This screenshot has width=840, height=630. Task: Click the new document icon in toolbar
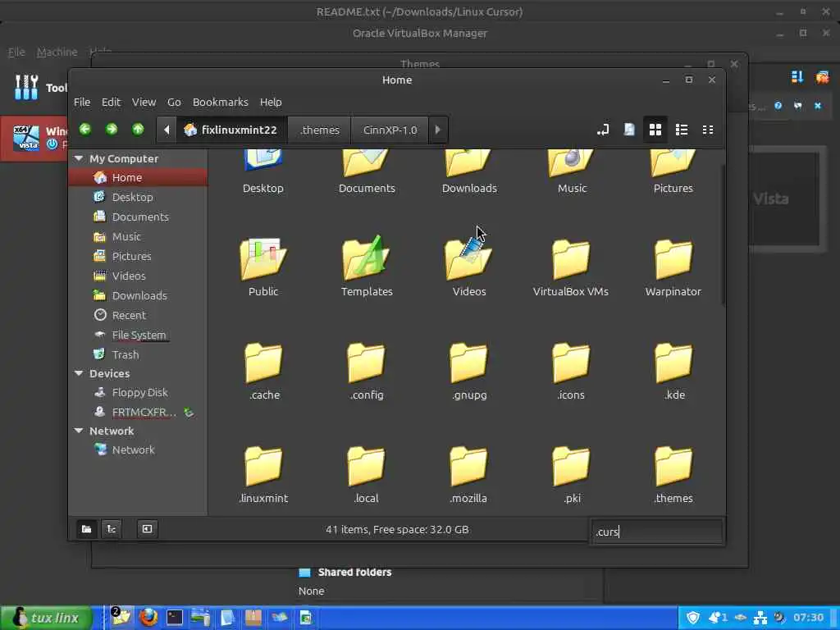(x=629, y=130)
